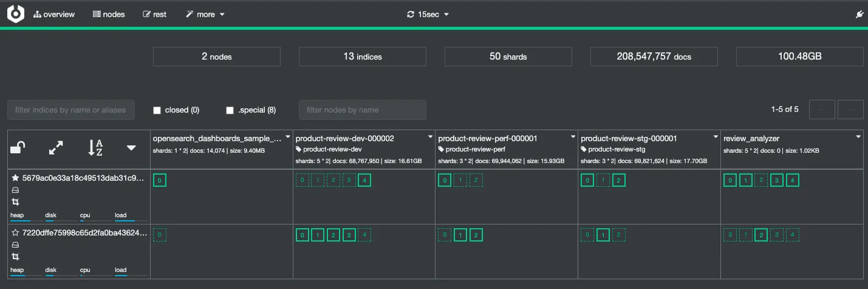
Task: Click the overview navigation link
Action: [x=54, y=15]
